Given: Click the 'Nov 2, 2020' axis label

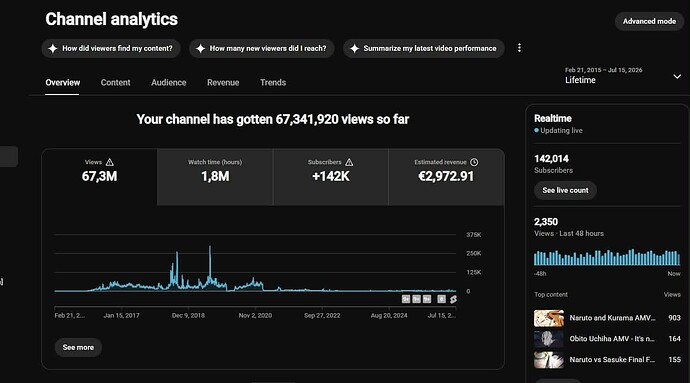Looking at the screenshot, I should (255, 315).
